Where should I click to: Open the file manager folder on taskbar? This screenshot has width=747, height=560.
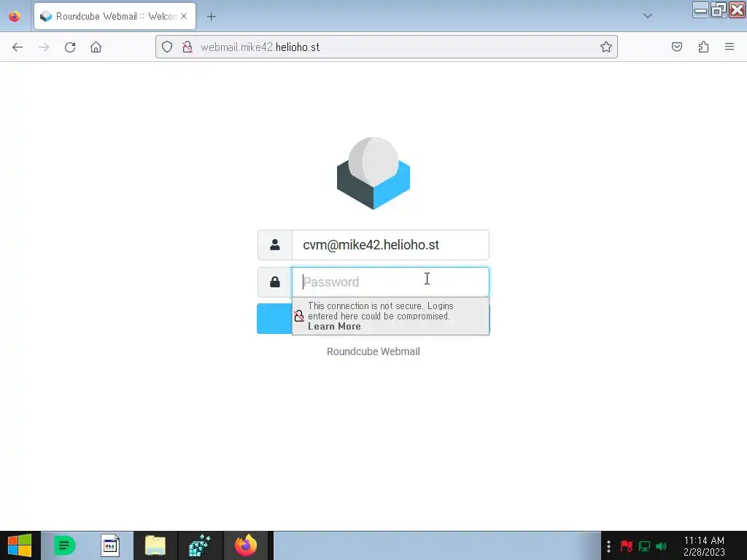coord(155,545)
